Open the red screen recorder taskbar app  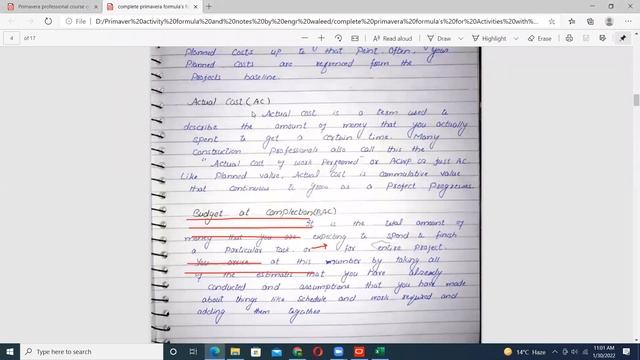coord(359,351)
